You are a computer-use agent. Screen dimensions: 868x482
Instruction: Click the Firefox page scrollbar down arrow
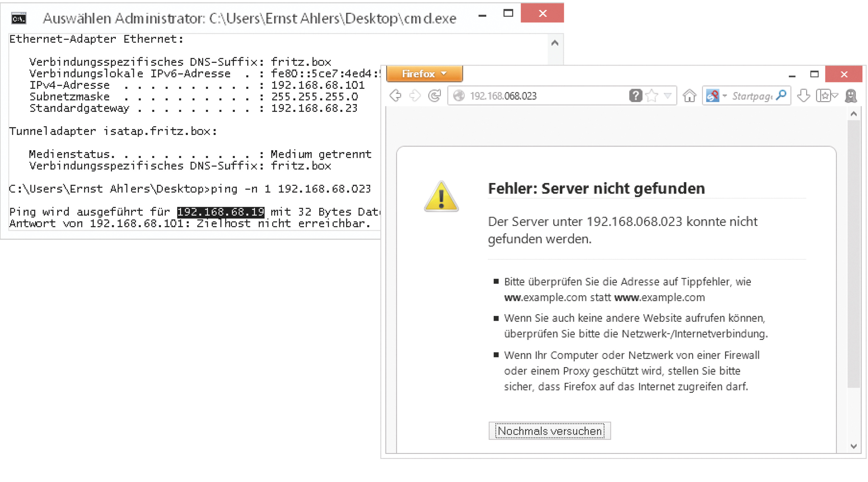853,446
